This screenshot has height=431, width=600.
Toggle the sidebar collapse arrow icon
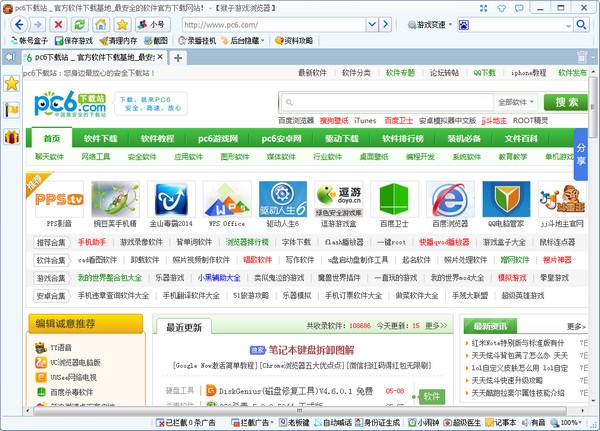(10, 57)
